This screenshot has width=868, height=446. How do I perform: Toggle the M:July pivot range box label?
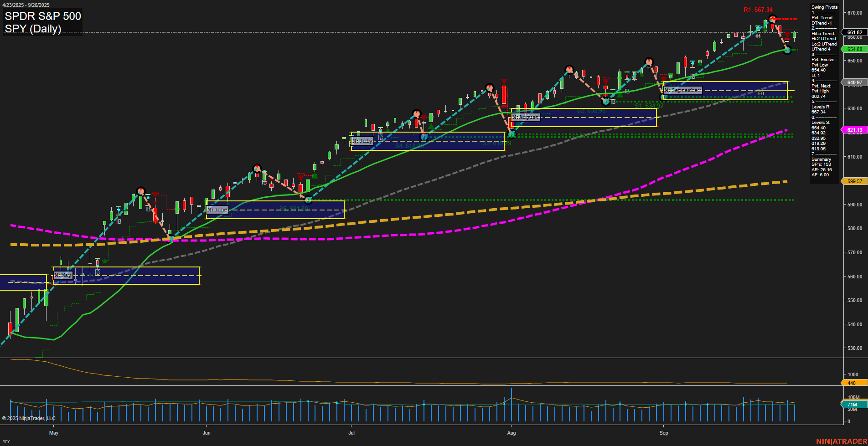[362, 140]
